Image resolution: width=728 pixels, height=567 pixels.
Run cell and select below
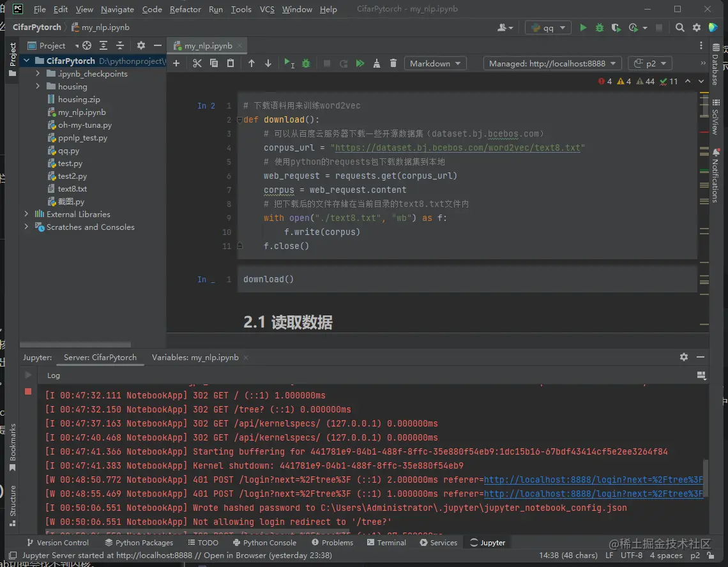[x=289, y=63]
